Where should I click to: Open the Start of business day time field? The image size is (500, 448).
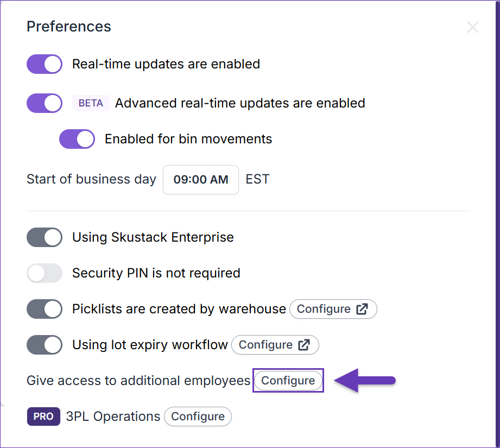(201, 180)
